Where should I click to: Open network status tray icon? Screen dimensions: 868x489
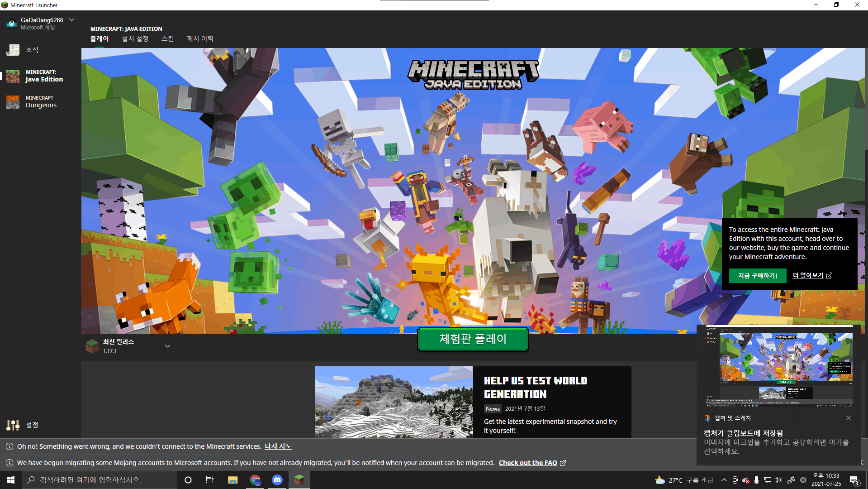768,480
